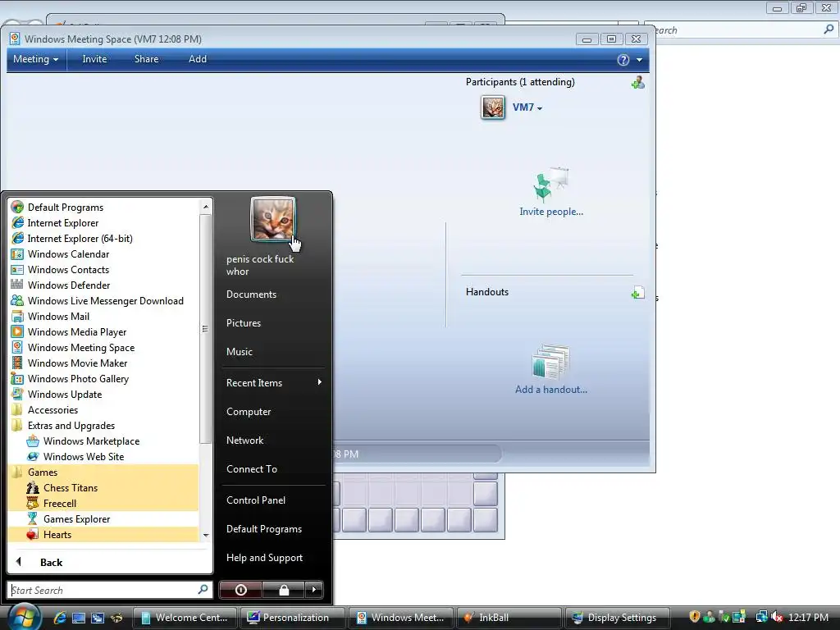Click the Start menu power button
This screenshot has height=630, width=840.
(x=240, y=590)
